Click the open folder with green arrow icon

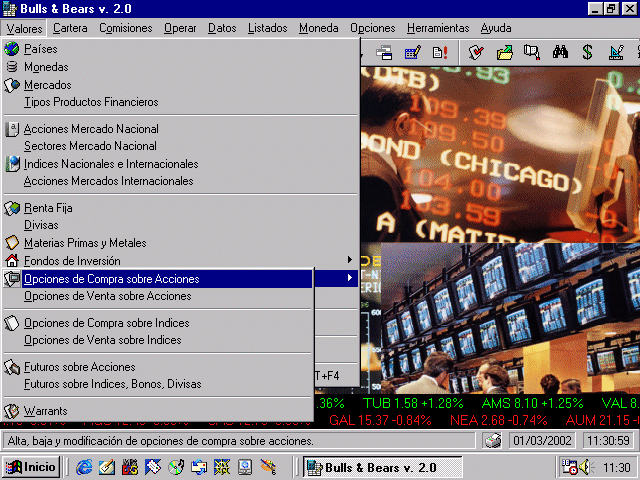click(504, 53)
